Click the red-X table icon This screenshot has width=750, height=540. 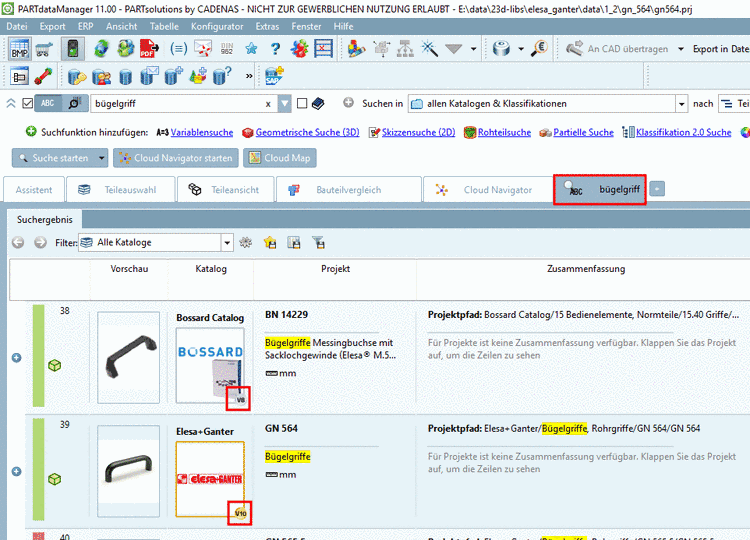point(323,49)
